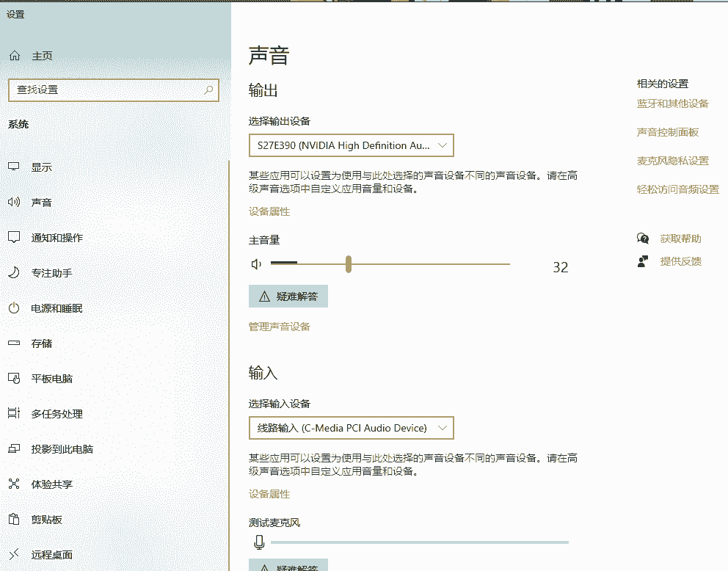Click the moon icon for 专注助手
The image size is (728, 571).
[14, 272]
